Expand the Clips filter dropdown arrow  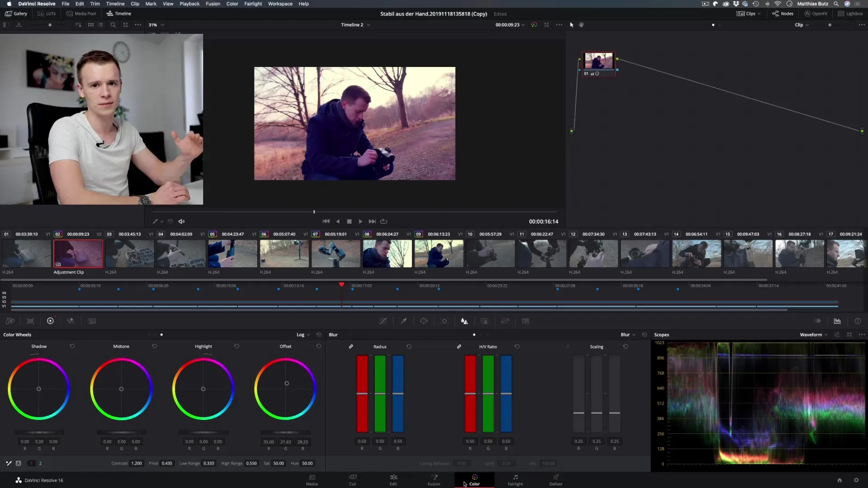(x=759, y=14)
